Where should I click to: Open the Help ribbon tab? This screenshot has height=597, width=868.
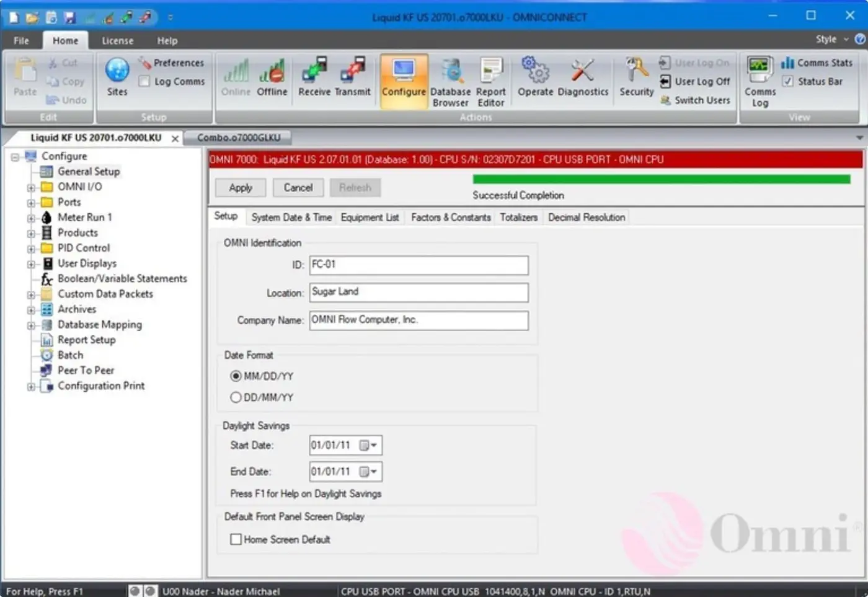[167, 40]
